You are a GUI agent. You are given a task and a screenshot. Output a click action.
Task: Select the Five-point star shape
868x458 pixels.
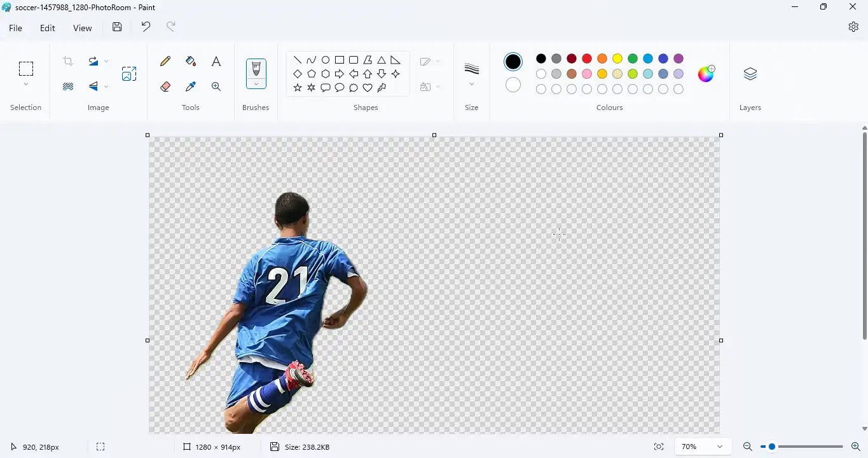click(x=298, y=88)
